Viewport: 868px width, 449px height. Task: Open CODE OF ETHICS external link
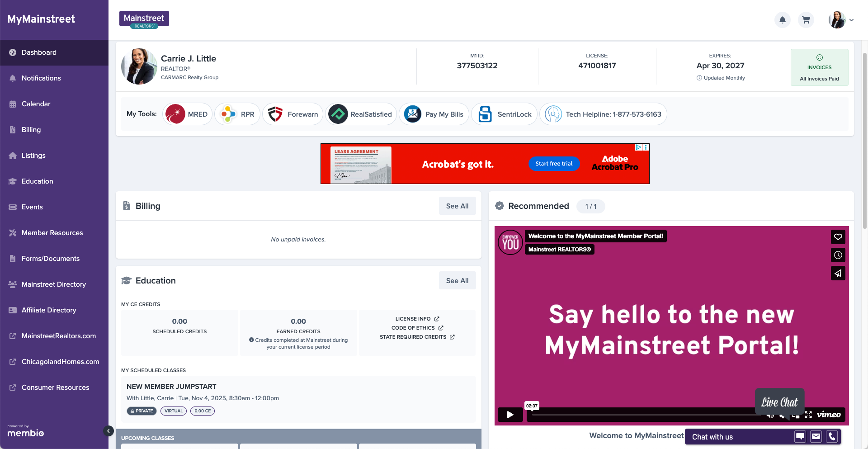click(x=417, y=328)
